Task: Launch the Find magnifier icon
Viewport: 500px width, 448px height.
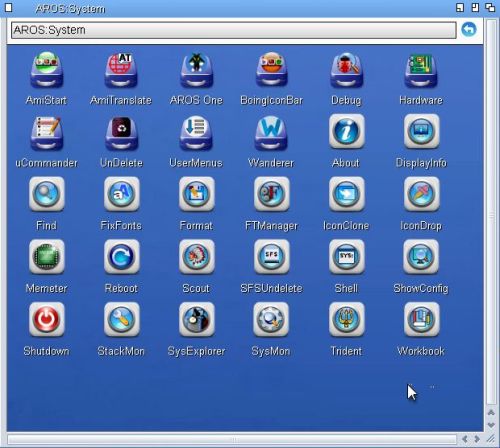Action: coord(47,194)
